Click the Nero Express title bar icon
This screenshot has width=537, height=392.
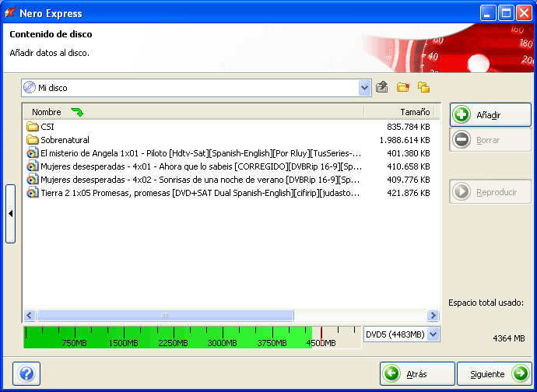pos(10,13)
